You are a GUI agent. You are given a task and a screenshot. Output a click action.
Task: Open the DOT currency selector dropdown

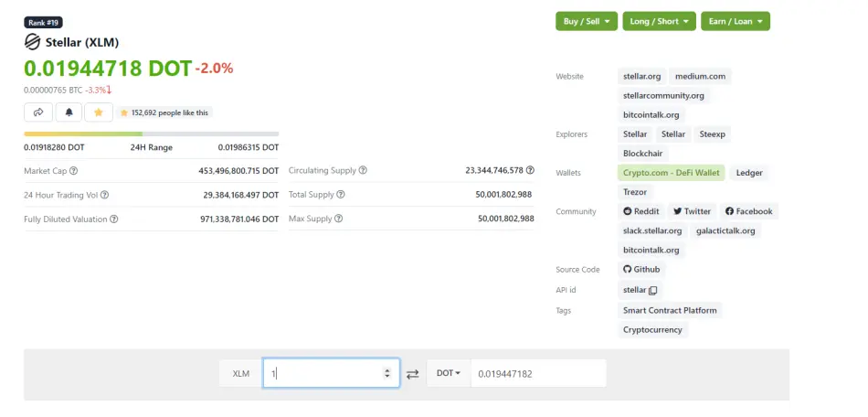449,373
